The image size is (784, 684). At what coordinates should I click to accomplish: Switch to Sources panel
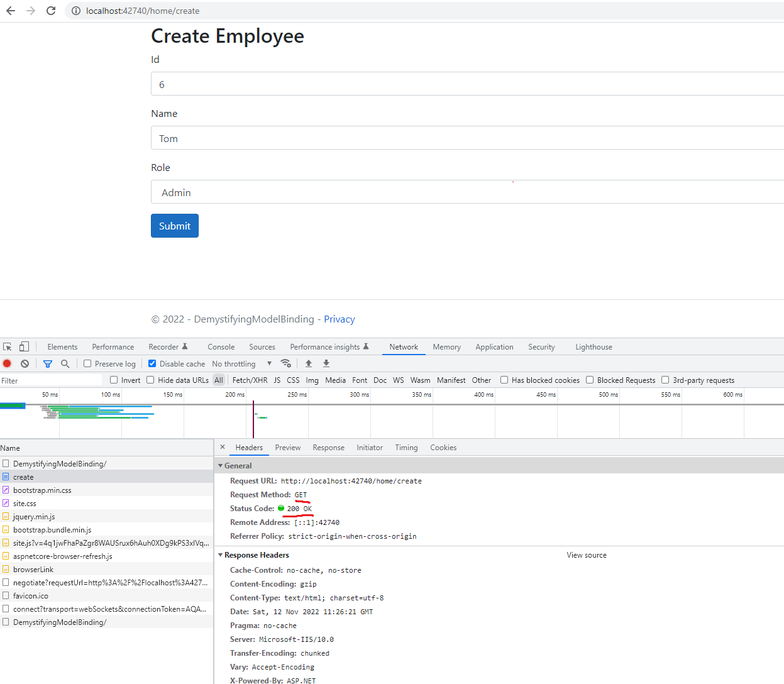point(262,346)
